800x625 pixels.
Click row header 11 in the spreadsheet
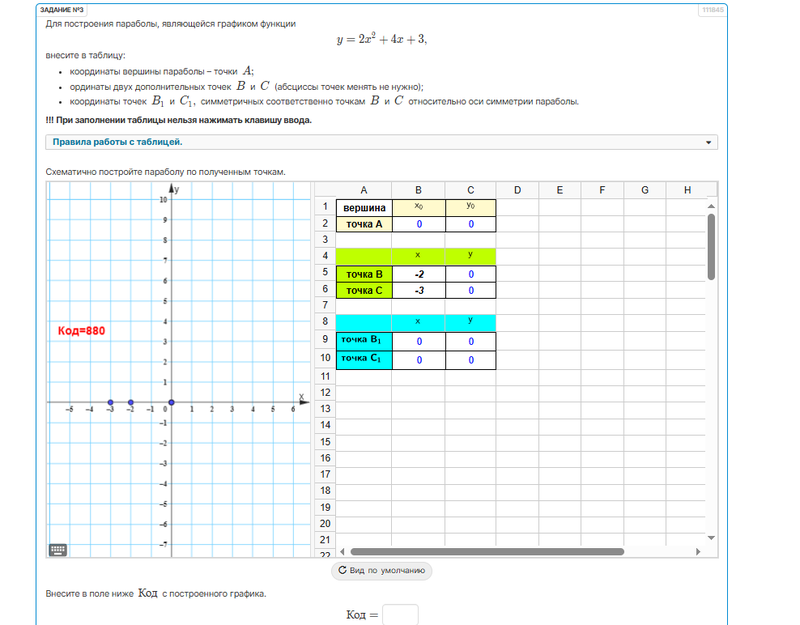click(x=325, y=375)
